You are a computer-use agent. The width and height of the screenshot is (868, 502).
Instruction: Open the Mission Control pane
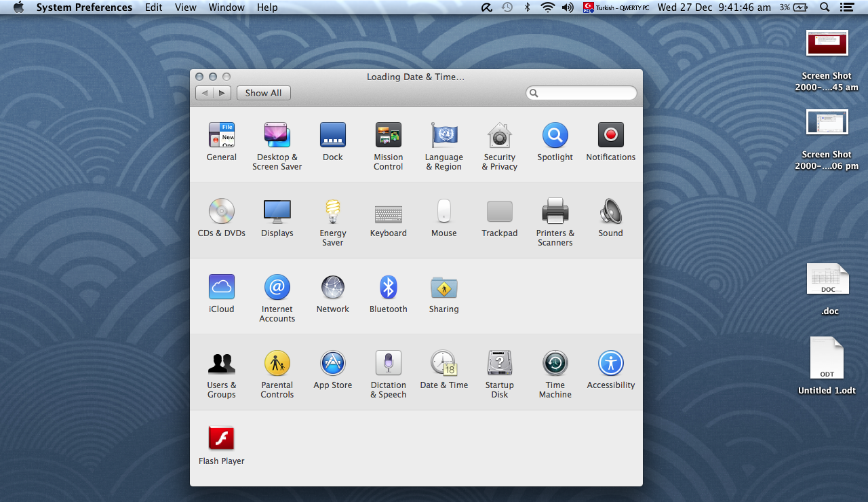[388, 136]
